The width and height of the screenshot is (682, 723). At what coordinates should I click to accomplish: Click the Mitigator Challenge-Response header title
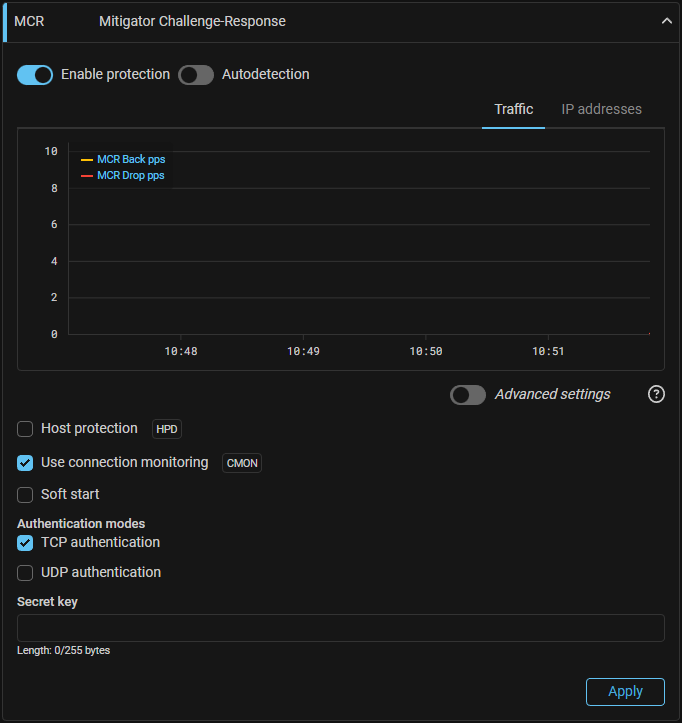pyautogui.click(x=192, y=21)
